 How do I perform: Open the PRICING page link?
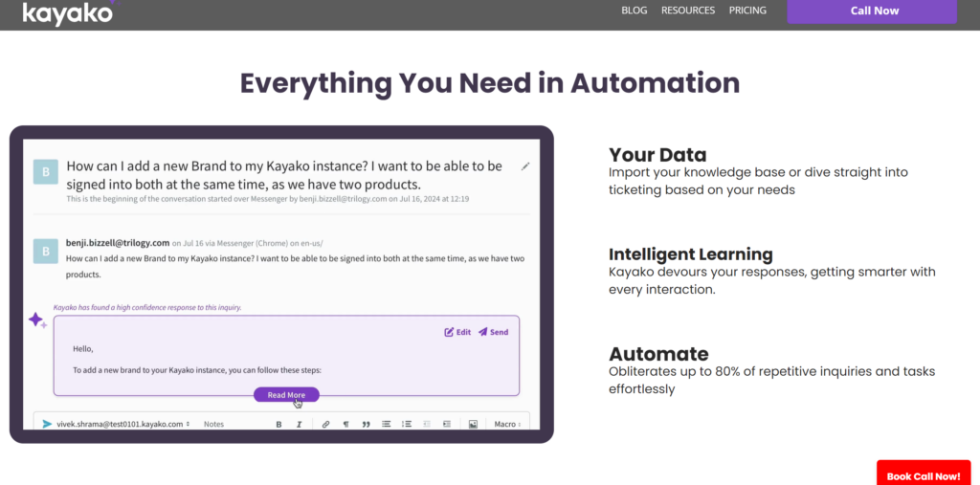[747, 11]
